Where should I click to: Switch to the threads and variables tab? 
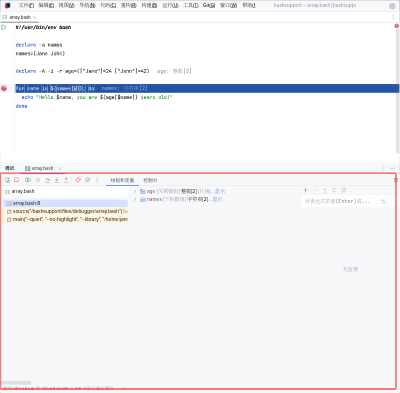pyautogui.click(x=122, y=180)
